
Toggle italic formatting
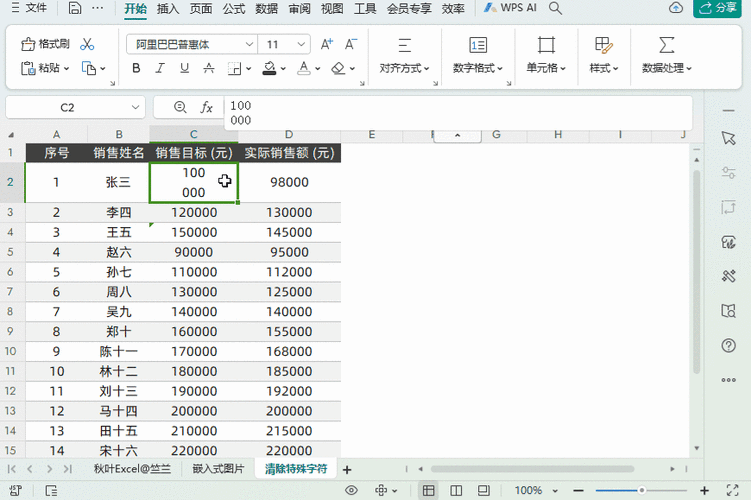point(160,68)
